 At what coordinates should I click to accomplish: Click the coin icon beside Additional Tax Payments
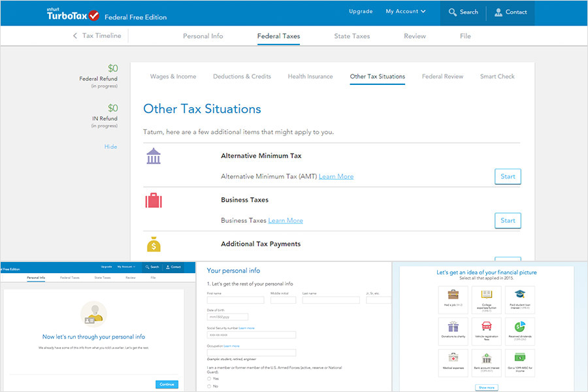tap(153, 244)
